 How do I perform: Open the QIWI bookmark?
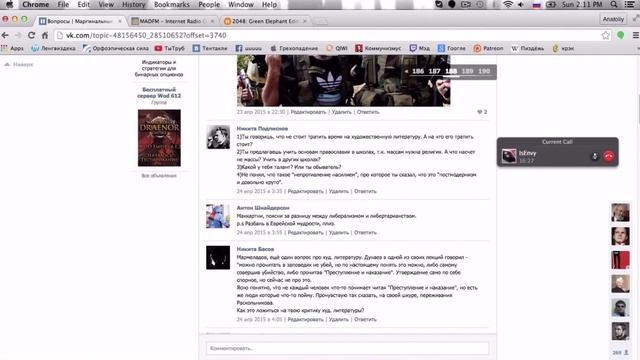point(337,48)
